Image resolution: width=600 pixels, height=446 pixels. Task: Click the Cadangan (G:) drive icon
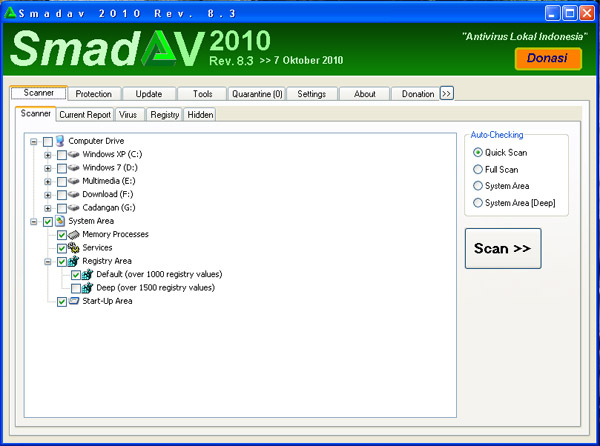73,208
